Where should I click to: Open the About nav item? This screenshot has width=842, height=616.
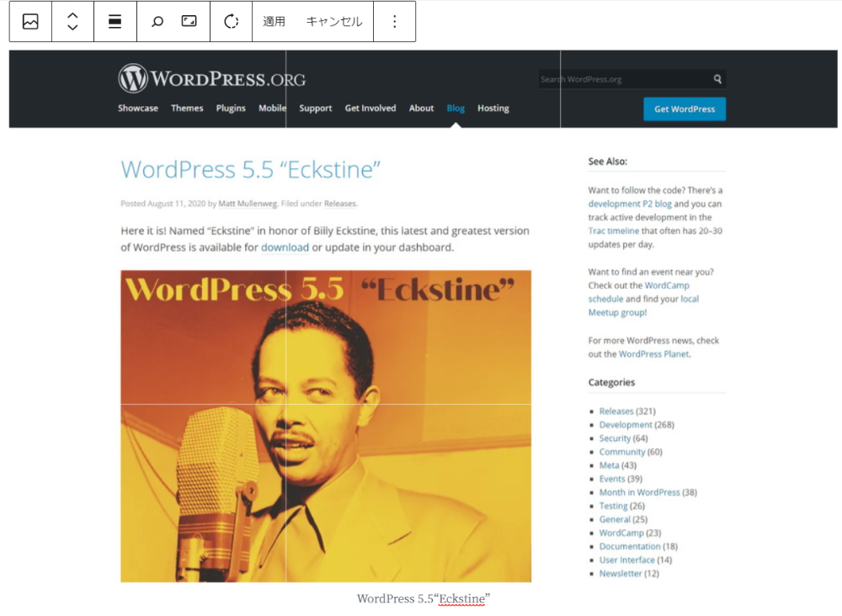point(422,108)
